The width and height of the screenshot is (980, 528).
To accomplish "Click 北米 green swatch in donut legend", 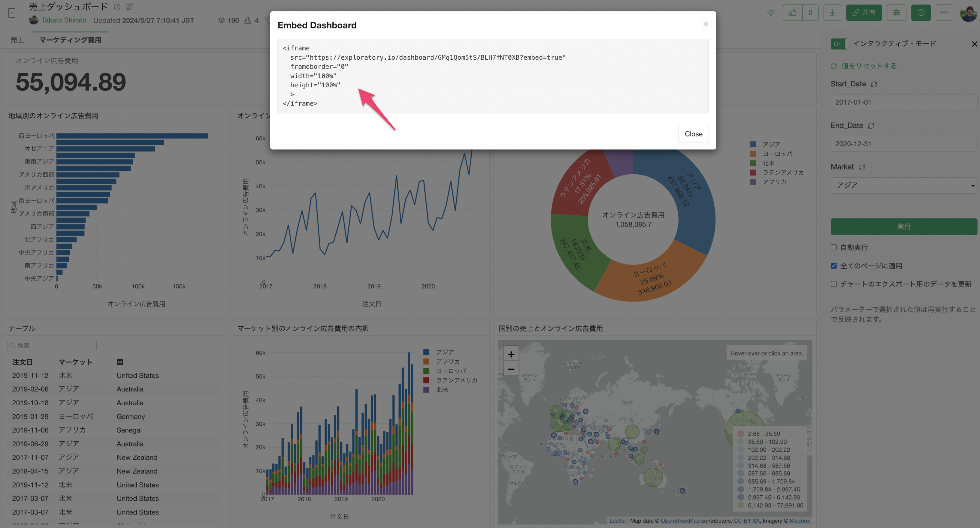I will coord(752,163).
